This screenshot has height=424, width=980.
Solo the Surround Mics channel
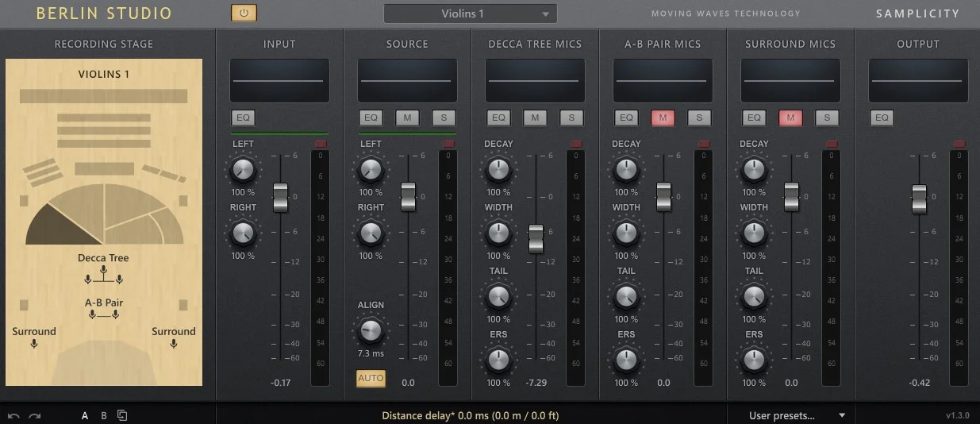[827, 118]
